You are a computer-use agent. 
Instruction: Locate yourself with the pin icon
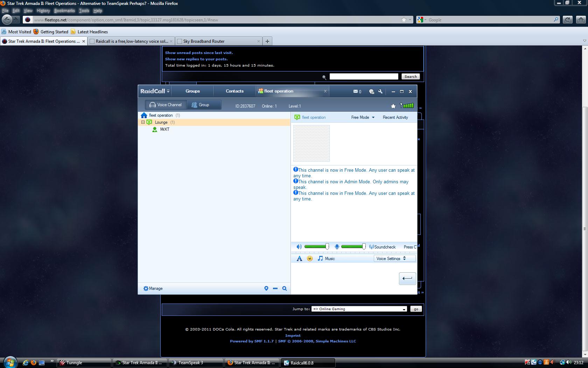266,288
